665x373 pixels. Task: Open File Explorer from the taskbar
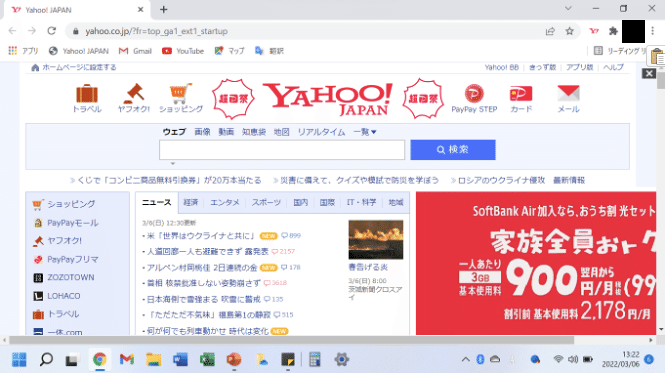click(154, 359)
